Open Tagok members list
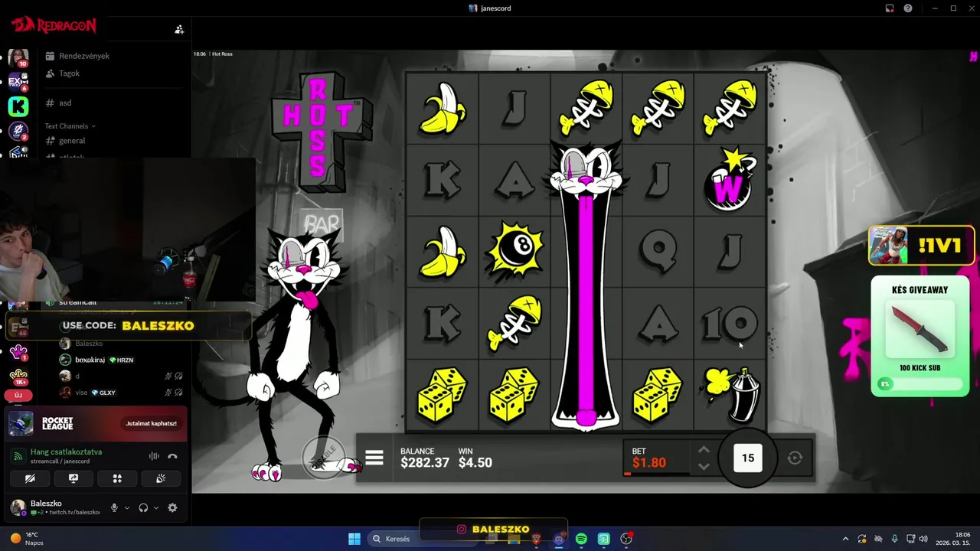980x551 pixels. coord(63,73)
